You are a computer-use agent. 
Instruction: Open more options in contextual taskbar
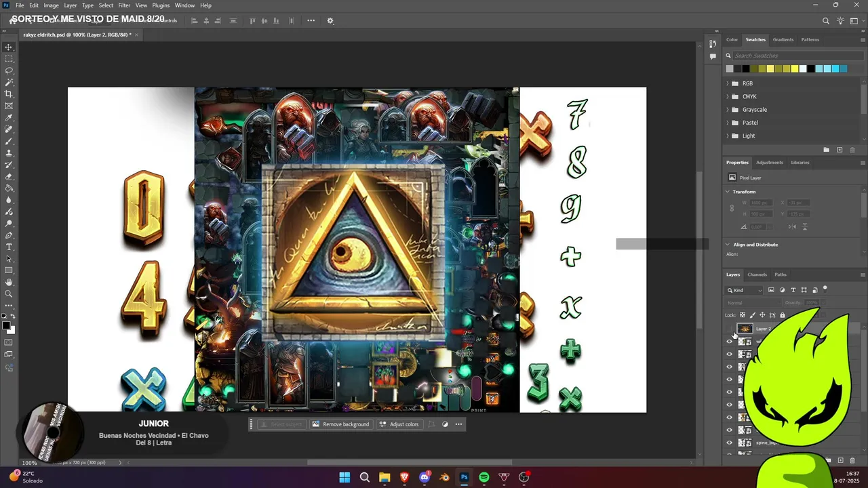click(x=458, y=424)
